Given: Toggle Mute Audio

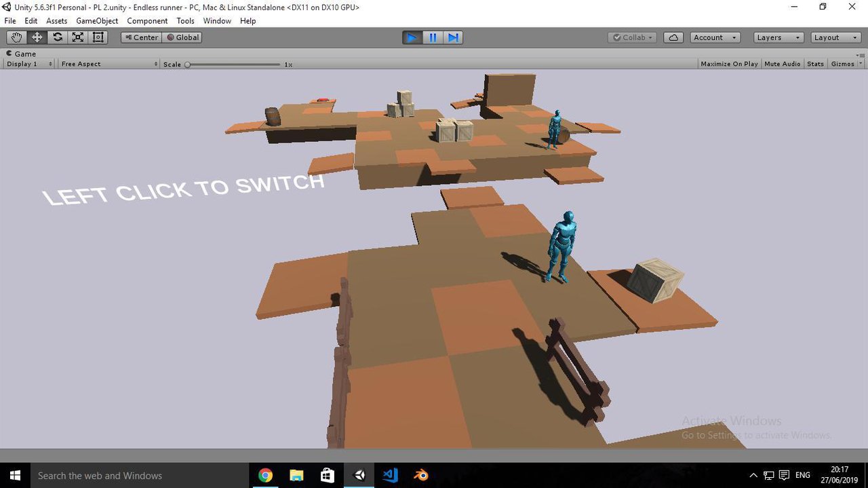Looking at the screenshot, I should 782,64.
